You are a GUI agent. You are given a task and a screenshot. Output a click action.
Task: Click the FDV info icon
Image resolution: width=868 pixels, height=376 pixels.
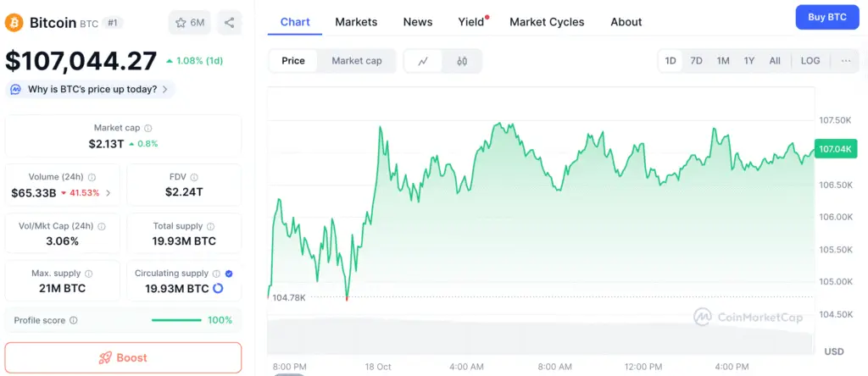195,177
